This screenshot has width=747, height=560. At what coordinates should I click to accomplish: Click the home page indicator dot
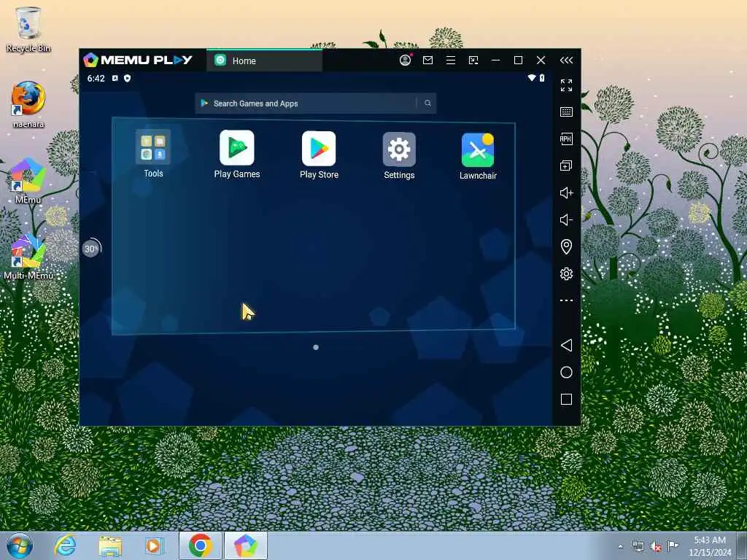316,348
